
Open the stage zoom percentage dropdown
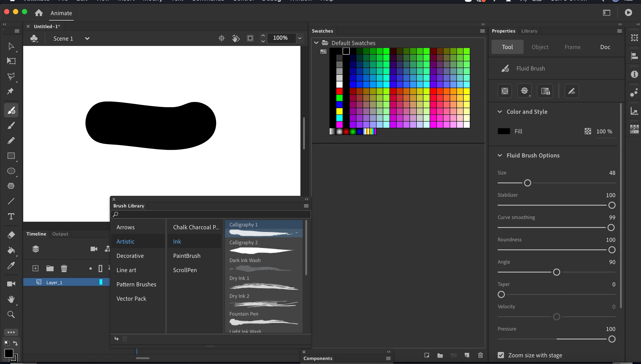click(x=300, y=38)
